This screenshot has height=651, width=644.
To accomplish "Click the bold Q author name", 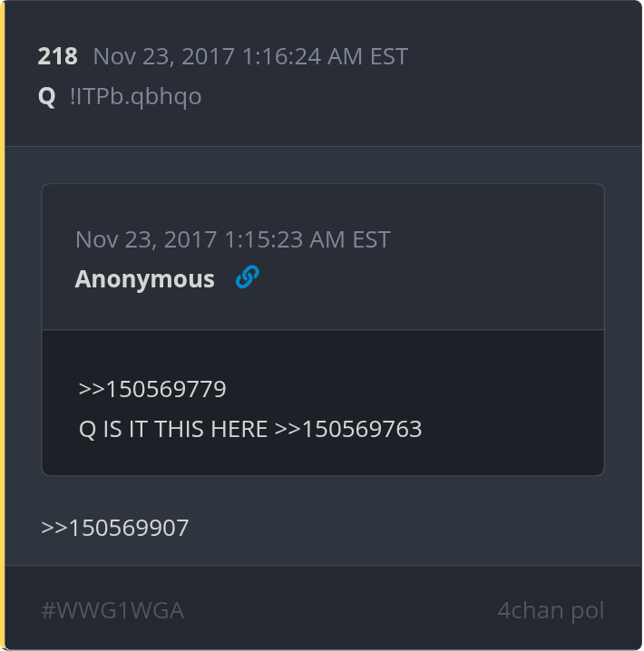I will tap(46, 96).
